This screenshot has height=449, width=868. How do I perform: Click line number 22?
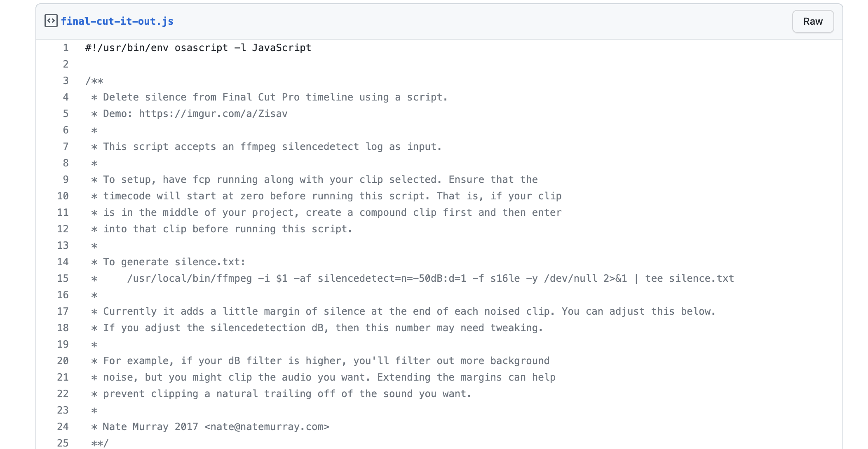63,394
